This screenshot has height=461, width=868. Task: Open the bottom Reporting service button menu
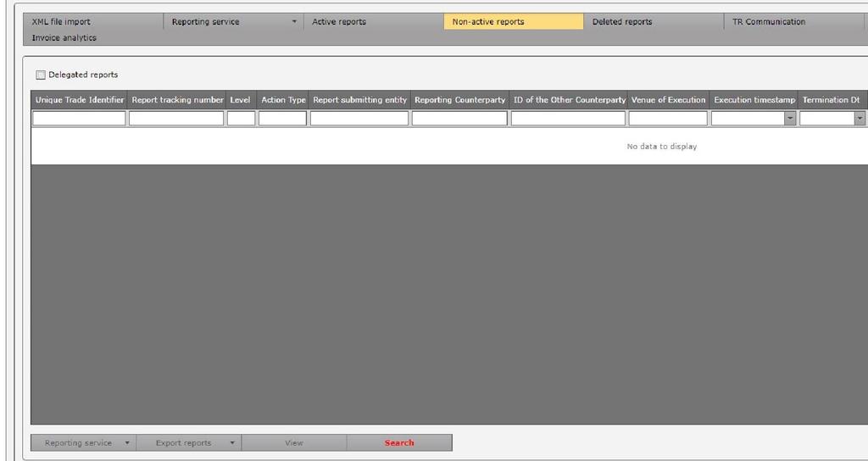click(83, 442)
